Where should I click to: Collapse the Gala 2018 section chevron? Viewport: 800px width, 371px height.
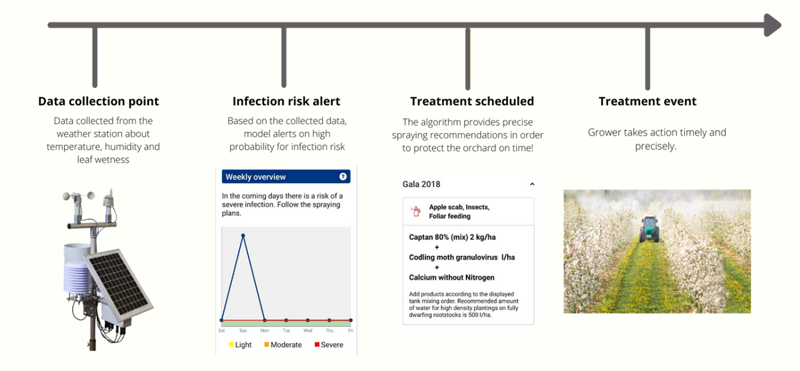pos(532,184)
